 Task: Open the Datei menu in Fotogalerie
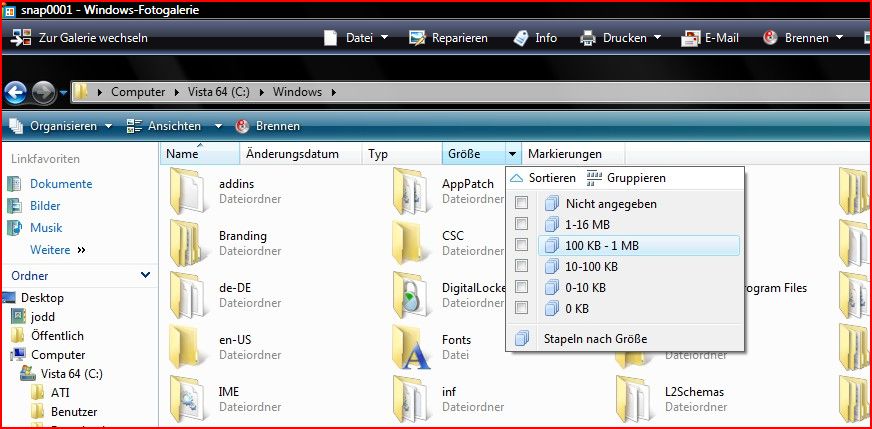coord(359,38)
